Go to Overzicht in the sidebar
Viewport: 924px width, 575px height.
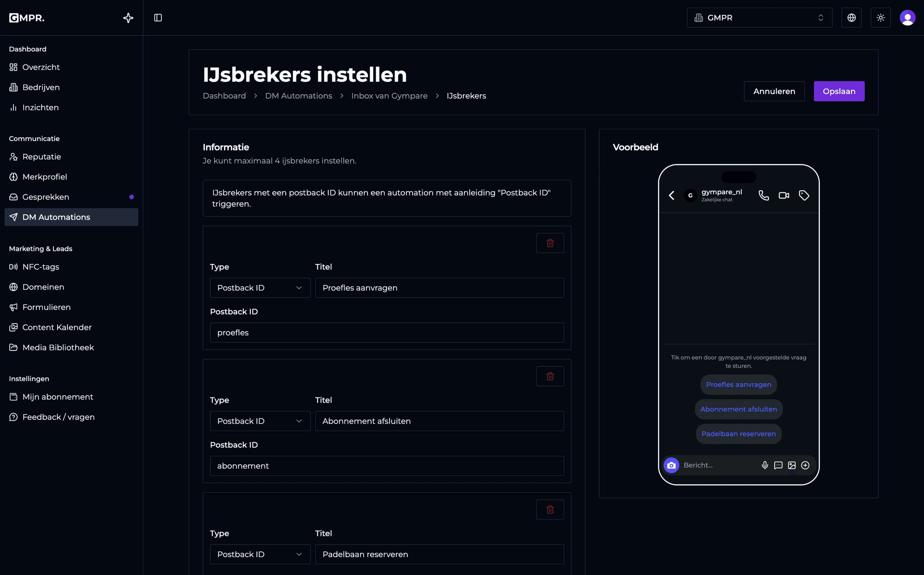coord(71,67)
